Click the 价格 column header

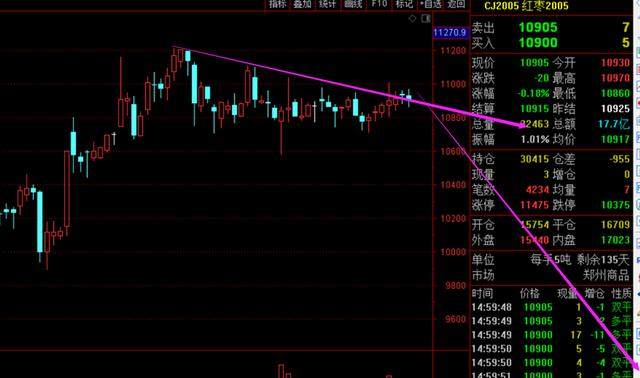(x=530, y=293)
